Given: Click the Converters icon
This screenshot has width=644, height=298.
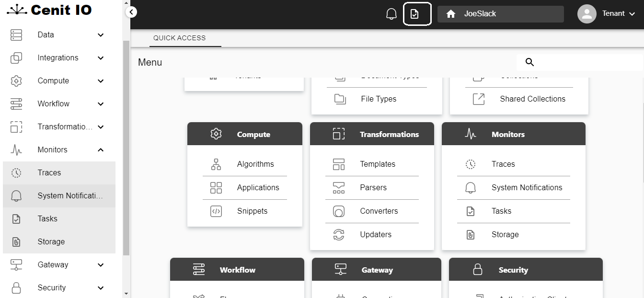Looking at the screenshot, I should tap(339, 211).
